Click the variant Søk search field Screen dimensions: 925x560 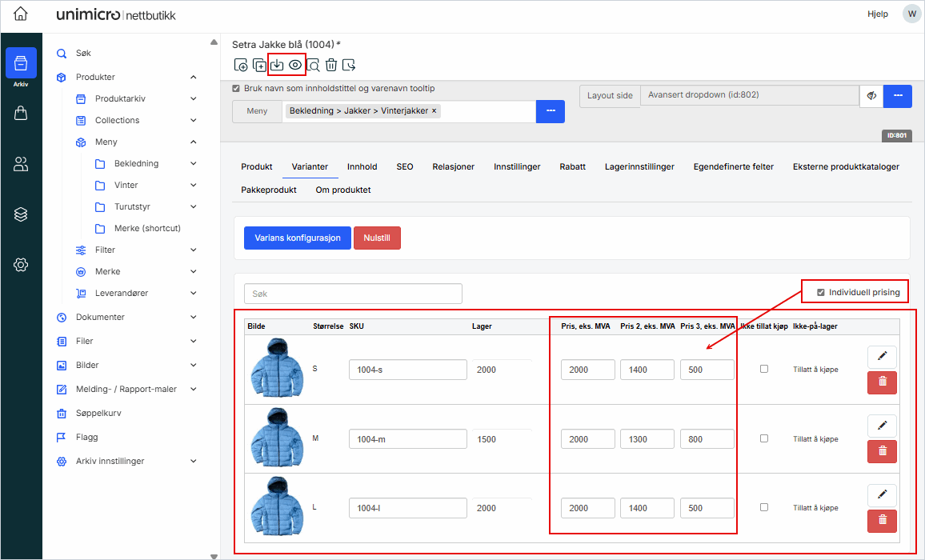tap(353, 294)
